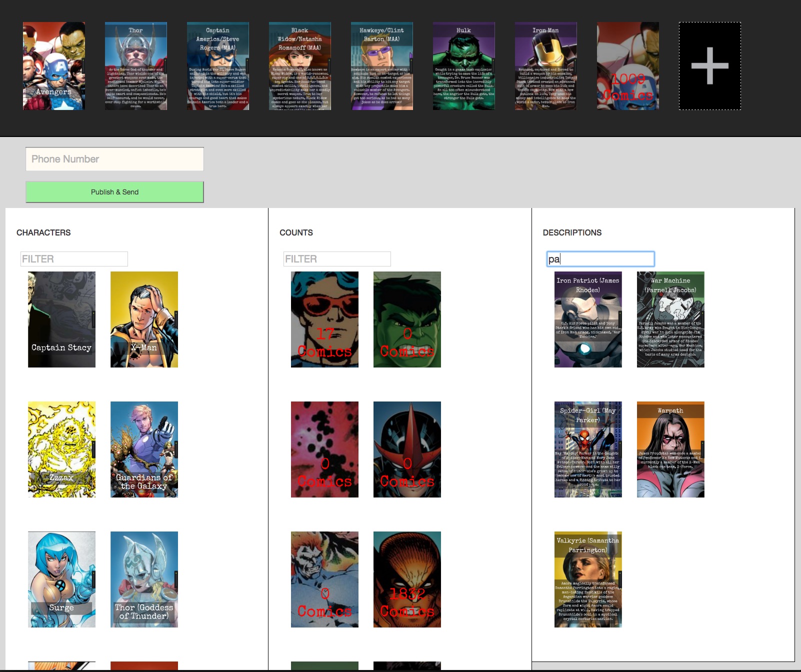Select the Hulk card in top strip

pos(464,66)
